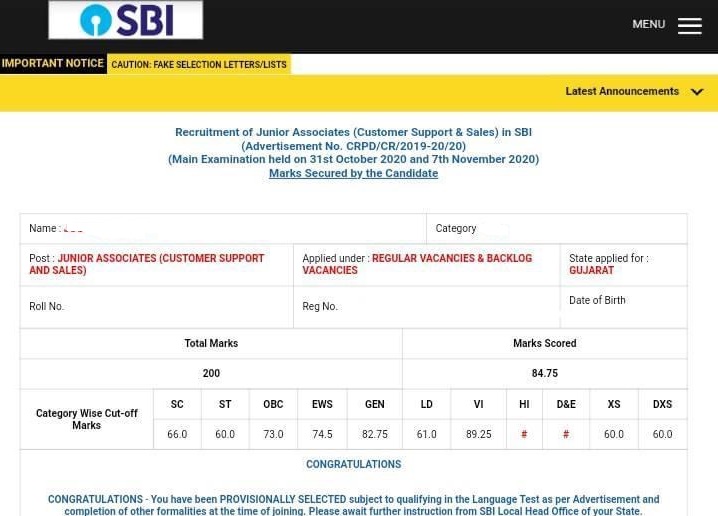Select SC cut-off value 66.0
Viewport: 718px width, 516px height.
tap(177, 434)
